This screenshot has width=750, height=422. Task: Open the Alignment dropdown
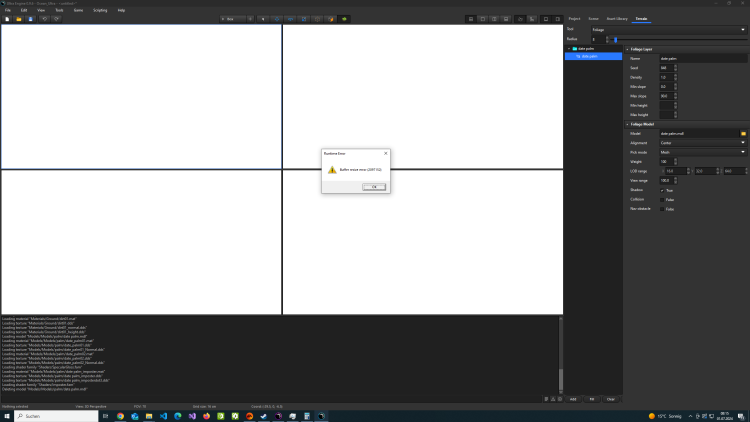coord(701,142)
